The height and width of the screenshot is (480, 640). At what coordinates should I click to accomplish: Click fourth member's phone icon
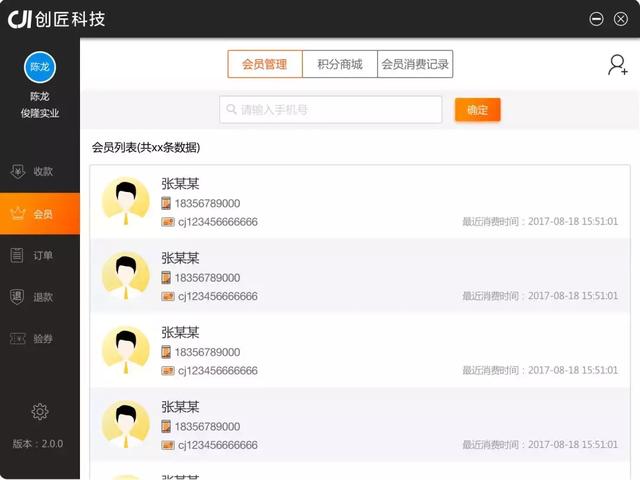pyautogui.click(x=166, y=427)
